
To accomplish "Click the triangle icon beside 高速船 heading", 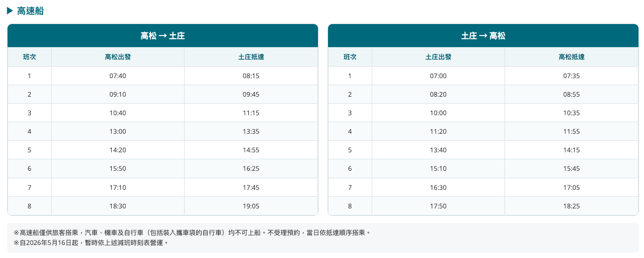I will 10,11.
